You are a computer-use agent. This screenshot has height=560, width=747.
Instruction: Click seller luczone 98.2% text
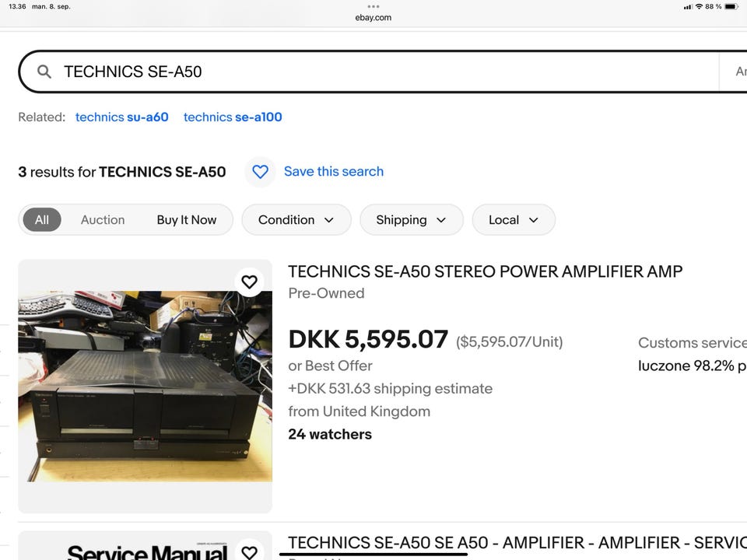click(x=693, y=366)
